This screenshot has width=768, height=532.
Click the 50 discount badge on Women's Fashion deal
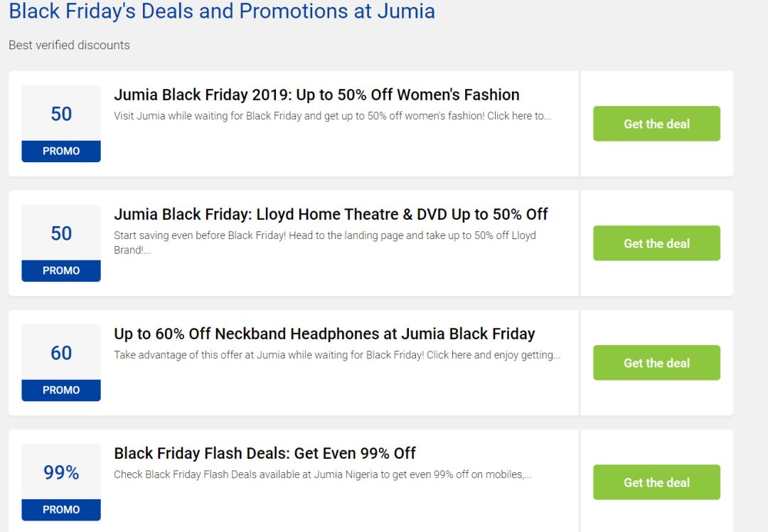(x=61, y=114)
